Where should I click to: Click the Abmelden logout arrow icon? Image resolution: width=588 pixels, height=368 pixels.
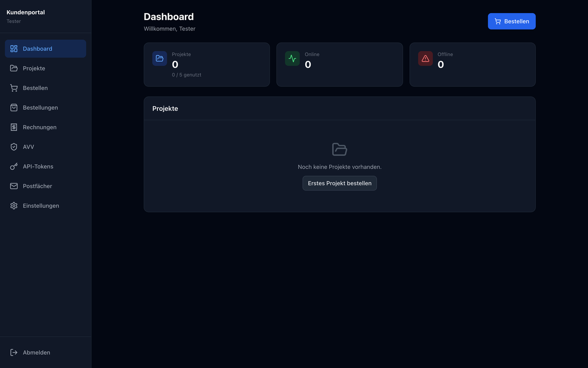pos(14,352)
